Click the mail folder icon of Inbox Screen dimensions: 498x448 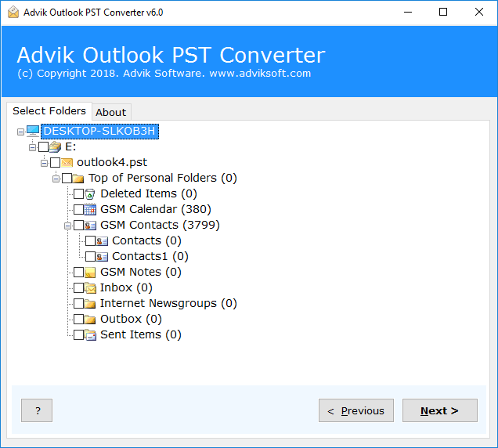90,288
